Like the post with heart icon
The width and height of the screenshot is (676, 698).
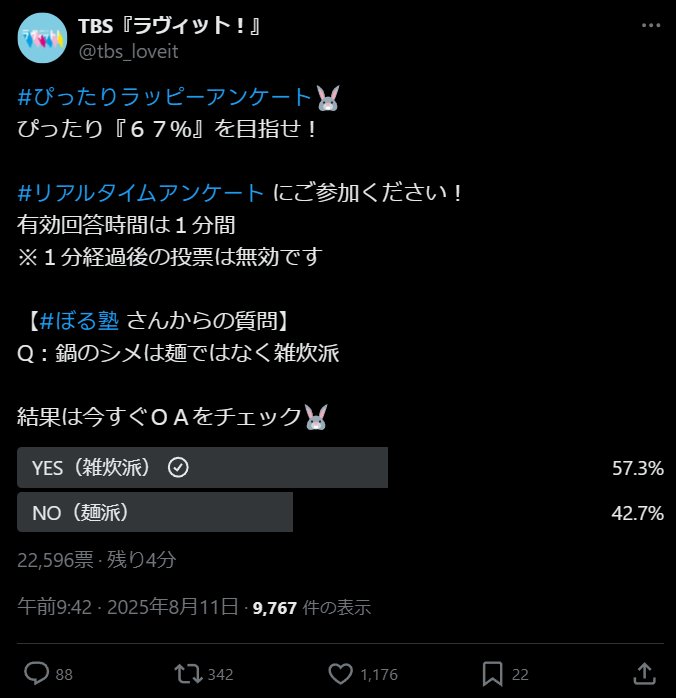340,674
